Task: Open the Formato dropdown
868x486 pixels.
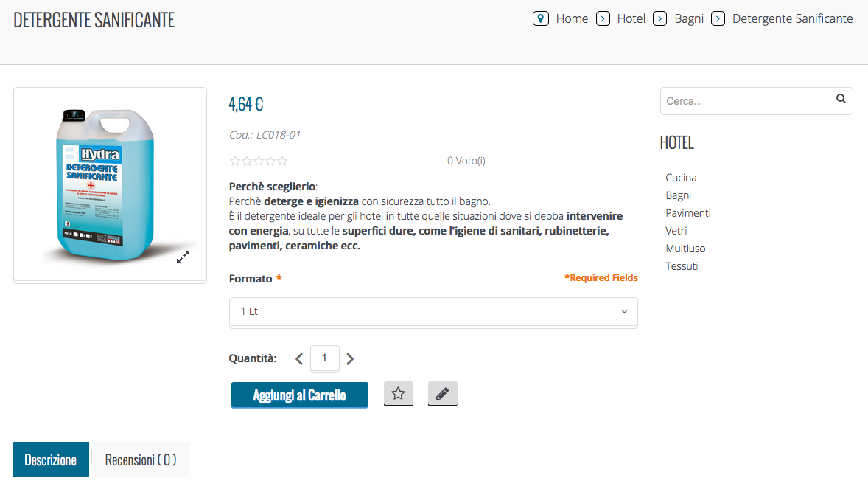Action: click(433, 311)
